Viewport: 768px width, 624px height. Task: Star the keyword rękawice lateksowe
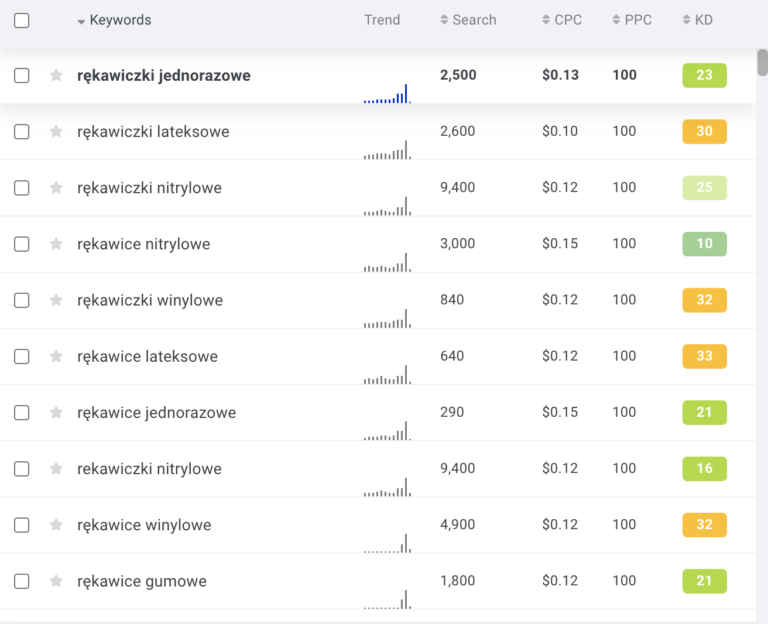56,356
